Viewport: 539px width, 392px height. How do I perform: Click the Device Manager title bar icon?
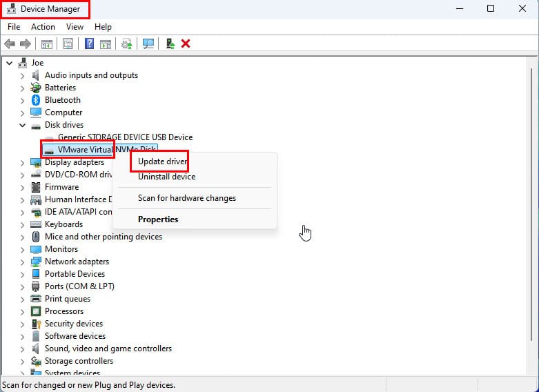click(11, 9)
